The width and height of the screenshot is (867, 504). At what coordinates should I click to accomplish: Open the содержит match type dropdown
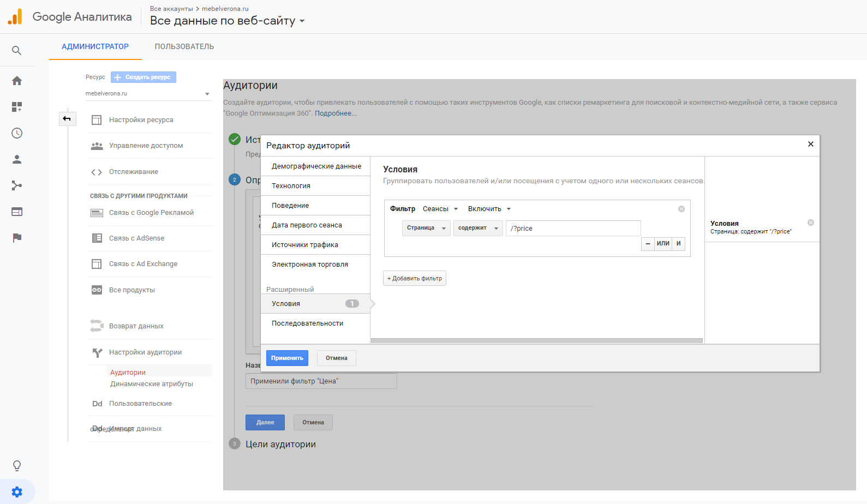(478, 228)
